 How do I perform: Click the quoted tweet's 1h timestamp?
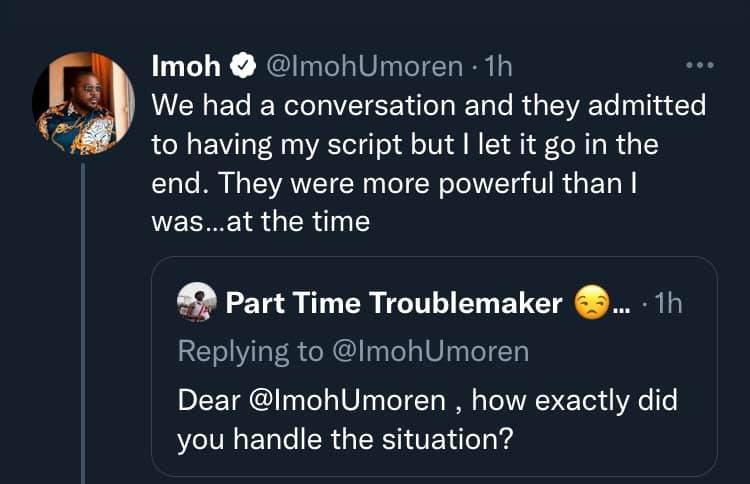[x=666, y=303]
